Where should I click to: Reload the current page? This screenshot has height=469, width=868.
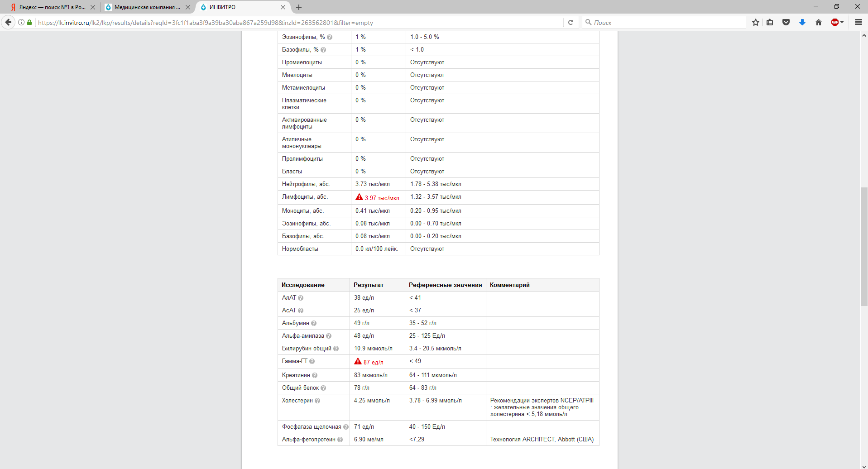coord(571,22)
